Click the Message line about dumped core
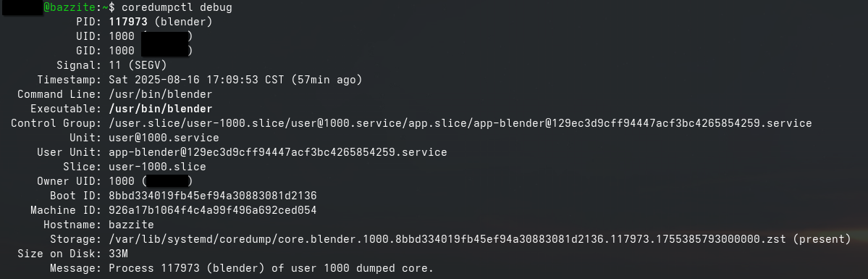The height and width of the screenshot is (279, 868). [271, 268]
